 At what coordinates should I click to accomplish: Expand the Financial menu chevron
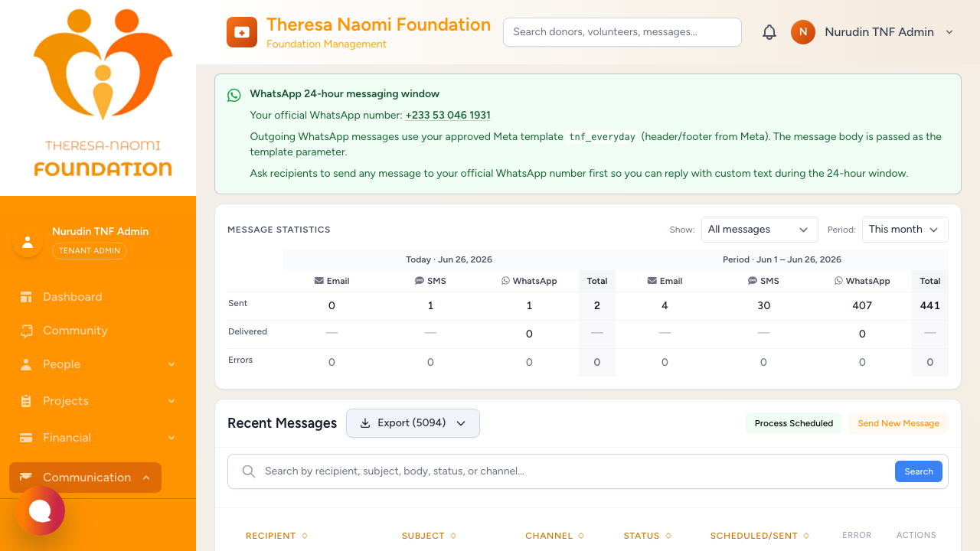(171, 438)
